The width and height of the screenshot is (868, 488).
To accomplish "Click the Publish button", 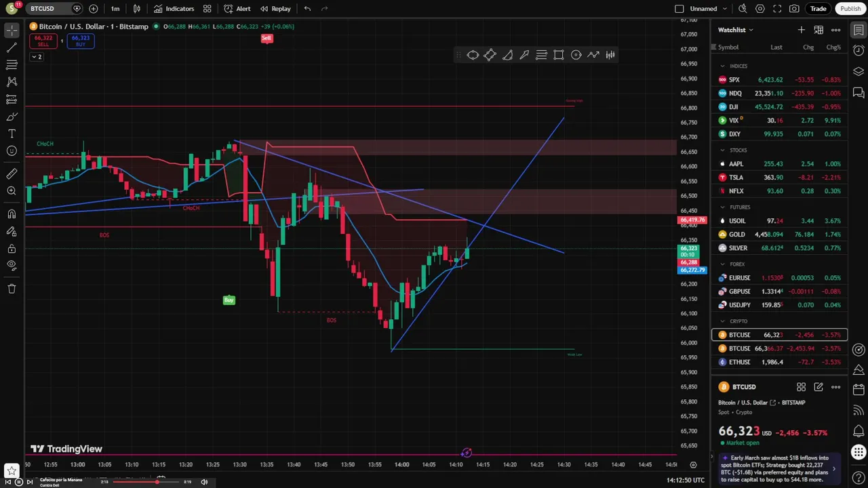I will 850,9.
